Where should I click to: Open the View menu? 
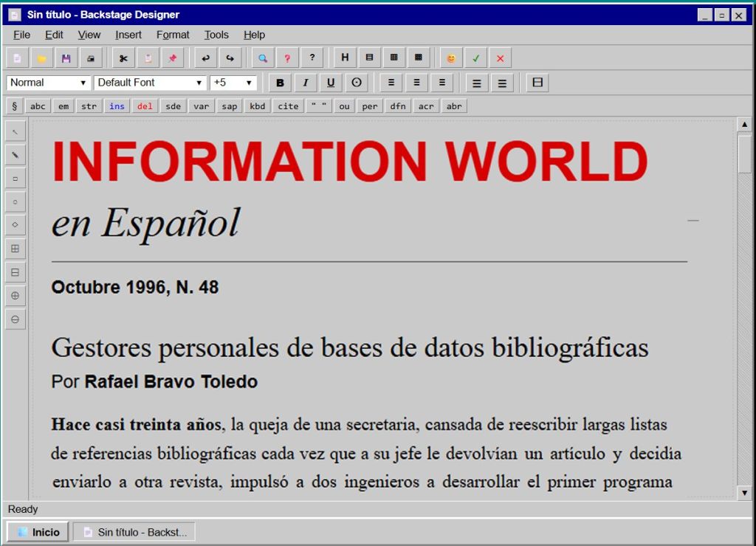point(89,35)
